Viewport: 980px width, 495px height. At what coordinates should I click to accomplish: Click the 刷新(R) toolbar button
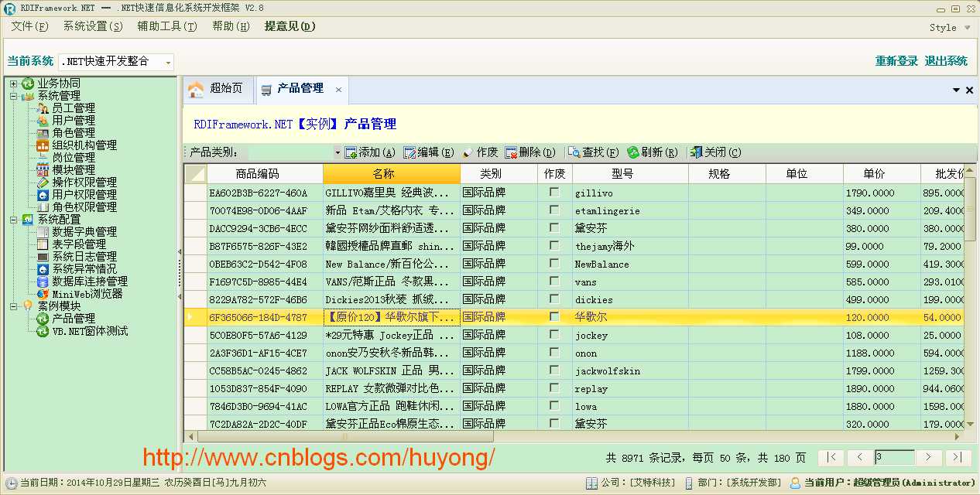pyautogui.click(x=653, y=152)
